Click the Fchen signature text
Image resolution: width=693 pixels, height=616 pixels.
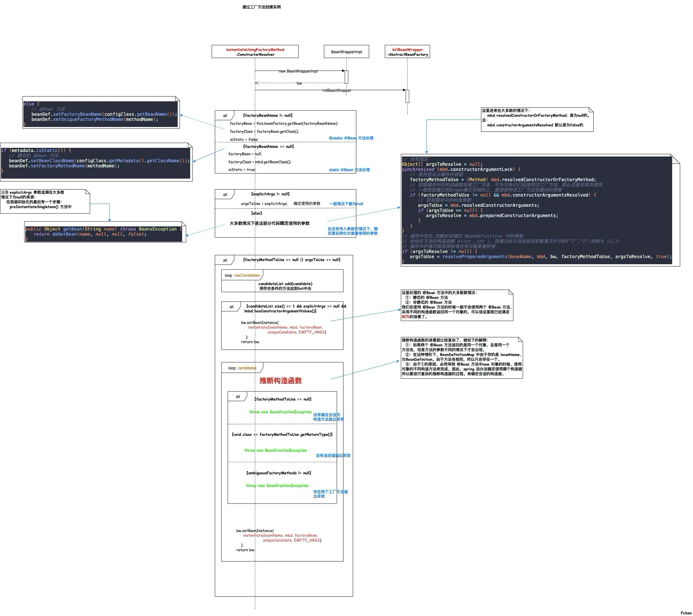coord(686,612)
